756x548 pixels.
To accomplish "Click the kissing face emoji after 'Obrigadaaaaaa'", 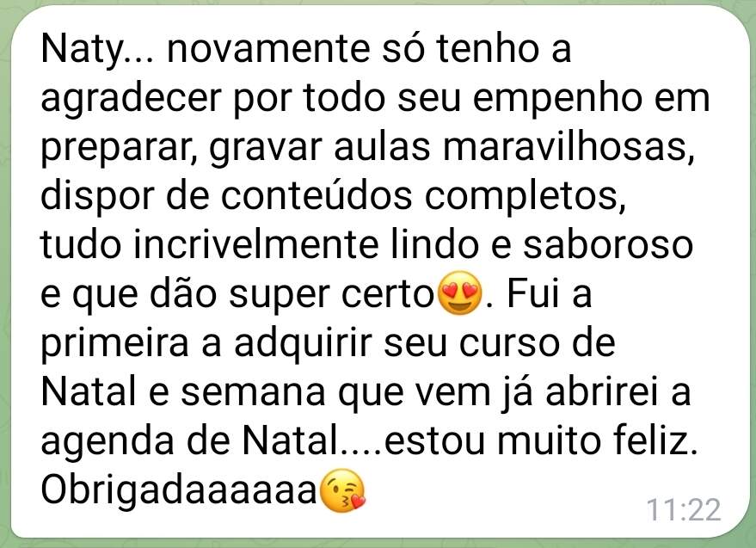I will click(x=343, y=490).
